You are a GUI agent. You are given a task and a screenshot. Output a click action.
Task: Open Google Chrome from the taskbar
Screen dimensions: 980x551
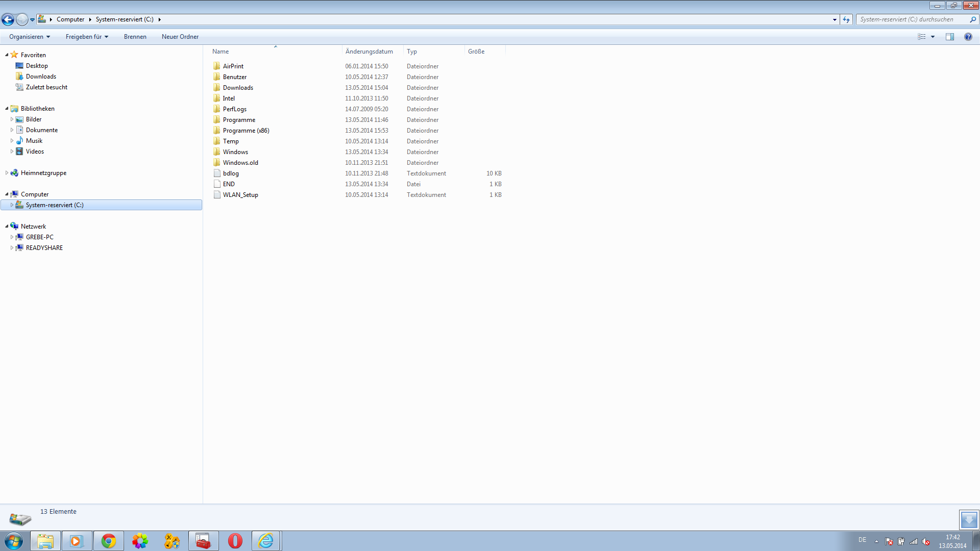pos(108,541)
